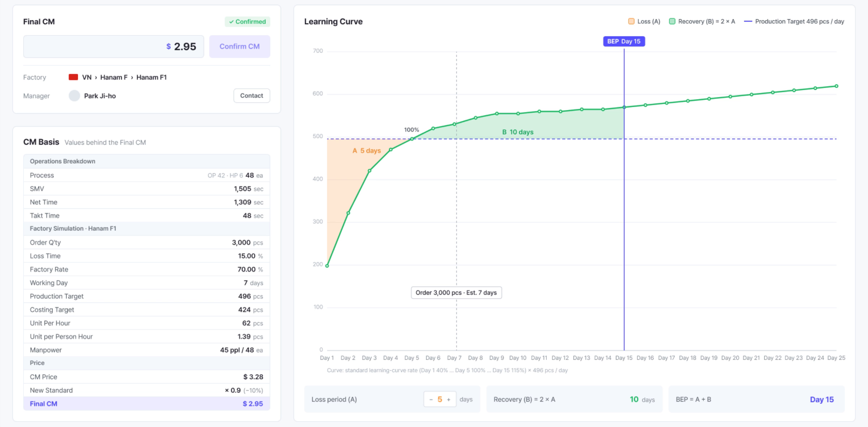Click the Final CM amount input field
The image size is (868, 427).
point(114,46)
